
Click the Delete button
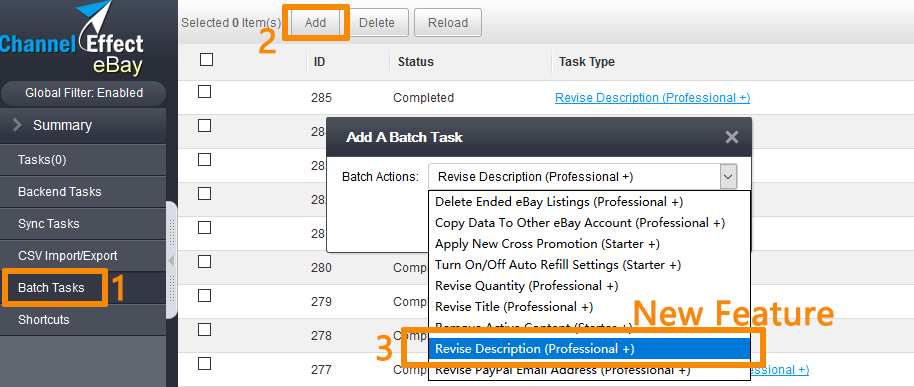tap(377, 23)
